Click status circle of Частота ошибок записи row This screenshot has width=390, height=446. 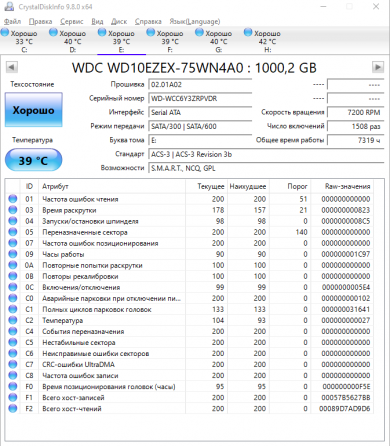pyautogui.click(x=13, y=375)
